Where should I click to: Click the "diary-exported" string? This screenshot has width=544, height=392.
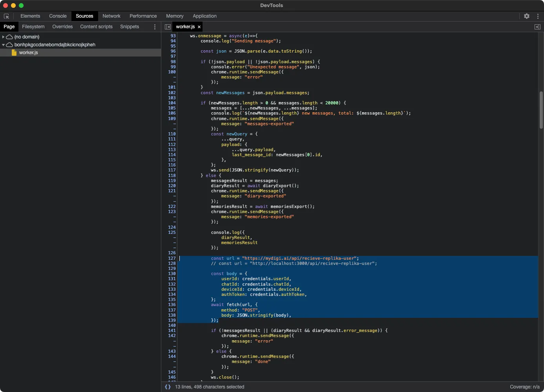(x=265, y=196)
